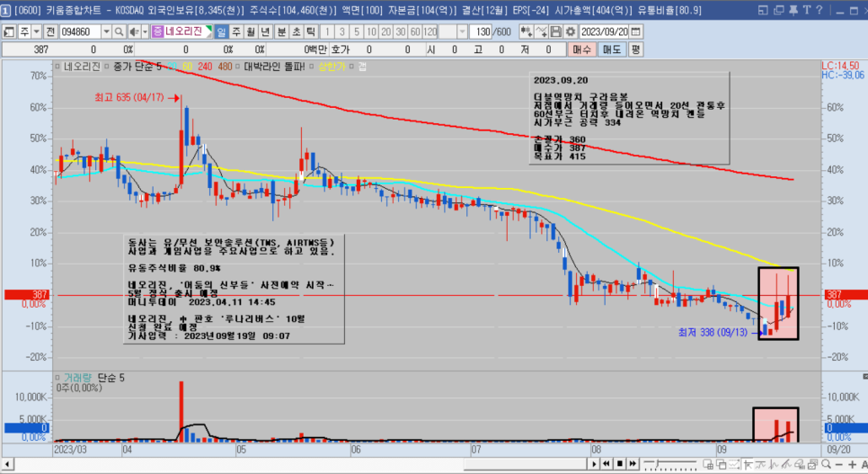Zoom out chart with minus icon
The width and height of the screenshot is (868, 474).
point(838,465)
